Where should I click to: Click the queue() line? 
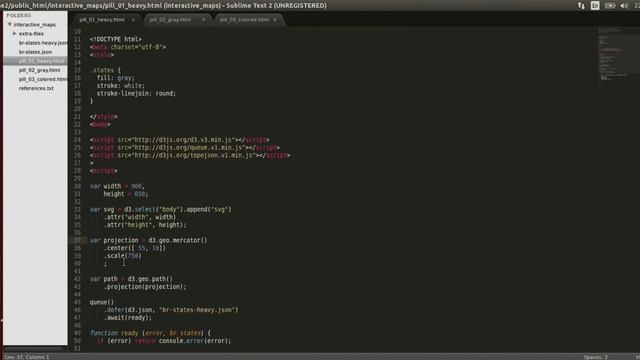[x=102, y=302]
